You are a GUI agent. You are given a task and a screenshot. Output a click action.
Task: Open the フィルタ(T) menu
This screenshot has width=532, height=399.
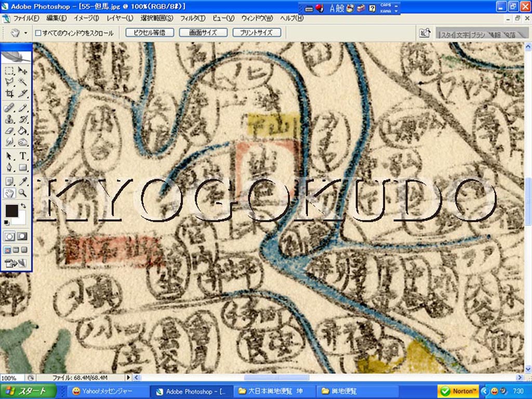pyautogui.click(x=192, y=18)
